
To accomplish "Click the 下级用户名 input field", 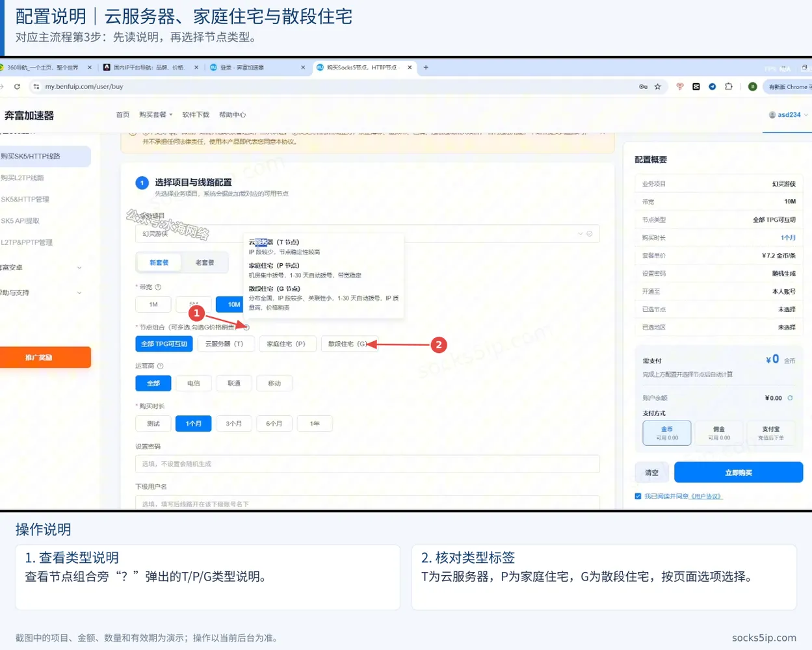I will tap(367, 503).
